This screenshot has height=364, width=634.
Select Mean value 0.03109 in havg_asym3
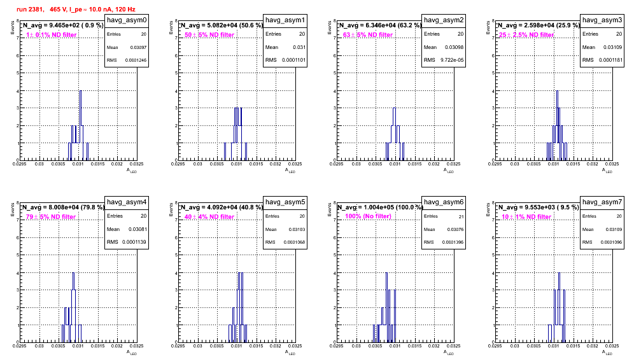click(612, 47)
